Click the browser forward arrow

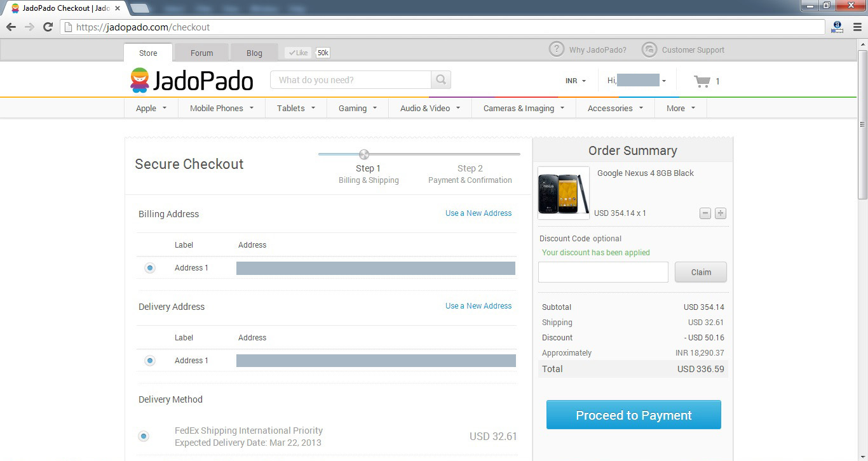coord(29,27)
